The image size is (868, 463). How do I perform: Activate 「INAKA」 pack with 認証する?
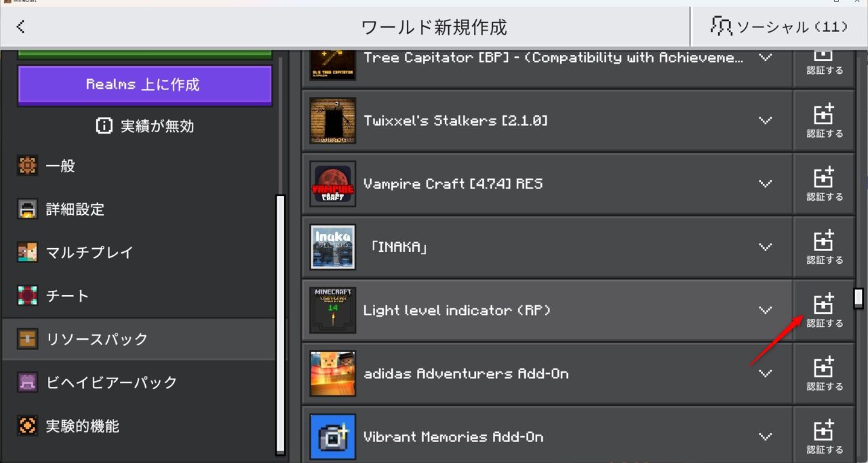tap(824, 247)
